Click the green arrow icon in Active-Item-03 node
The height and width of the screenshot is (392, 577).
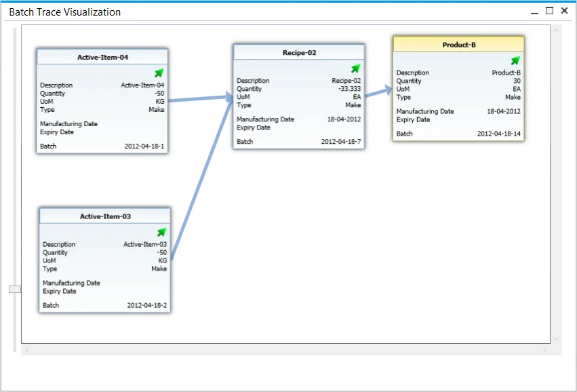[x=161, y=232]
